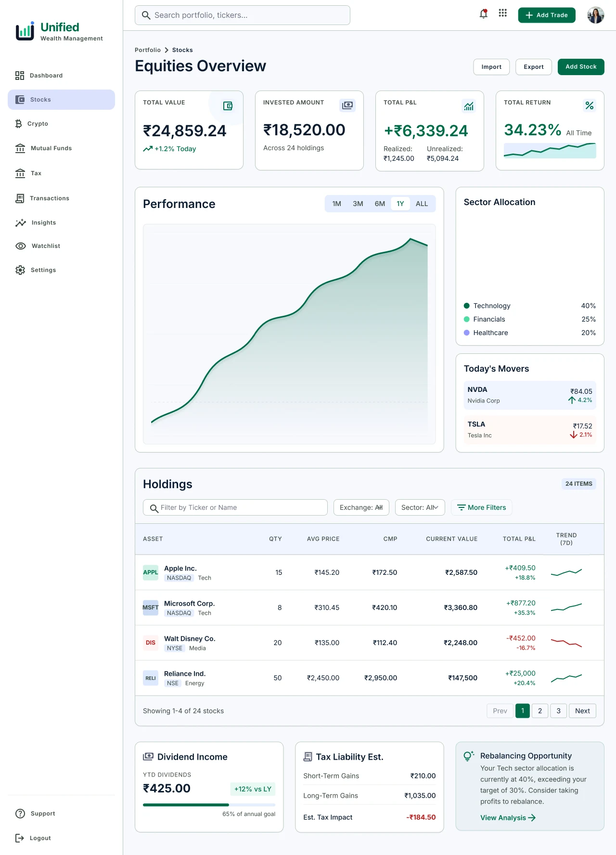Follow the View Analysis link
Image resolution: width=616 pixels, height=855 pixels.
click(x=508, y=817)
